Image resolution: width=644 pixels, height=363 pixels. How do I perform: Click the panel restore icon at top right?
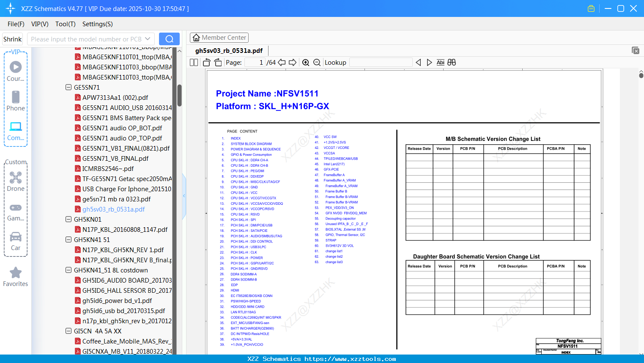[x=636, y=50]
